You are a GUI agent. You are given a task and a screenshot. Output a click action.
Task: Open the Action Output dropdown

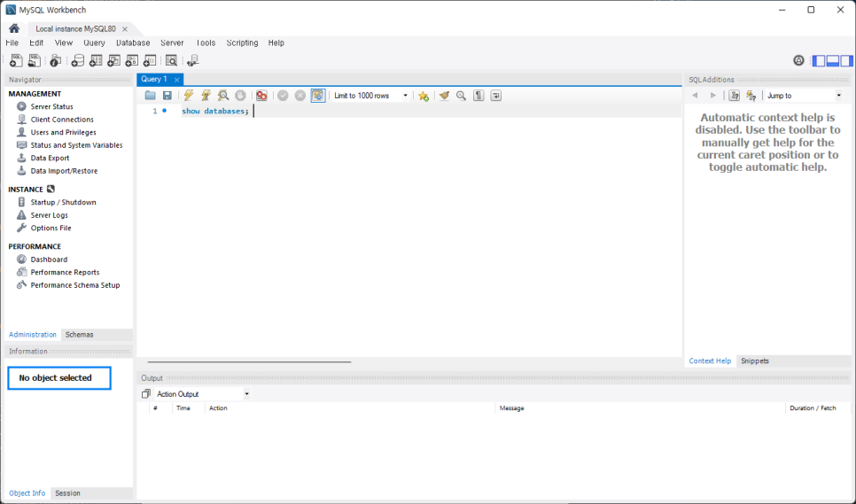[202, 394]
